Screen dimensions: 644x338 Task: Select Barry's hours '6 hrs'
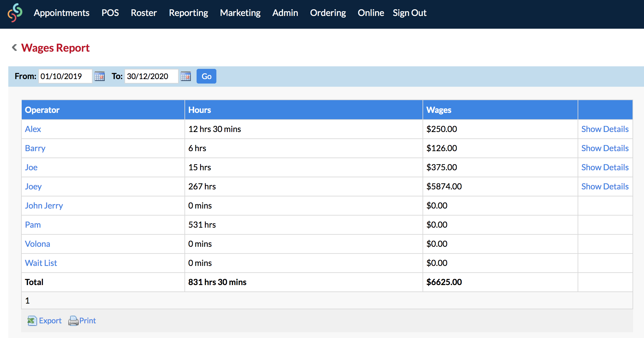[x=197, y=148]
